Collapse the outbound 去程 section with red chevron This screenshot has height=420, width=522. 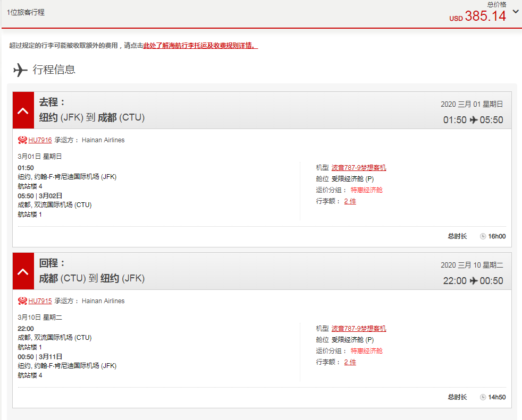coord(23,110)
